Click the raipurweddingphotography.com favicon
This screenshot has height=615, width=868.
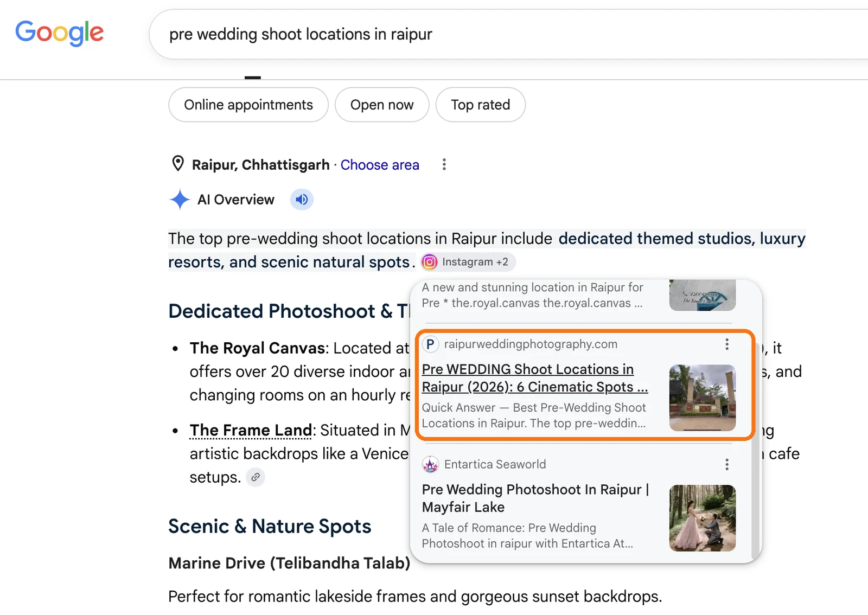click(430, 344)
